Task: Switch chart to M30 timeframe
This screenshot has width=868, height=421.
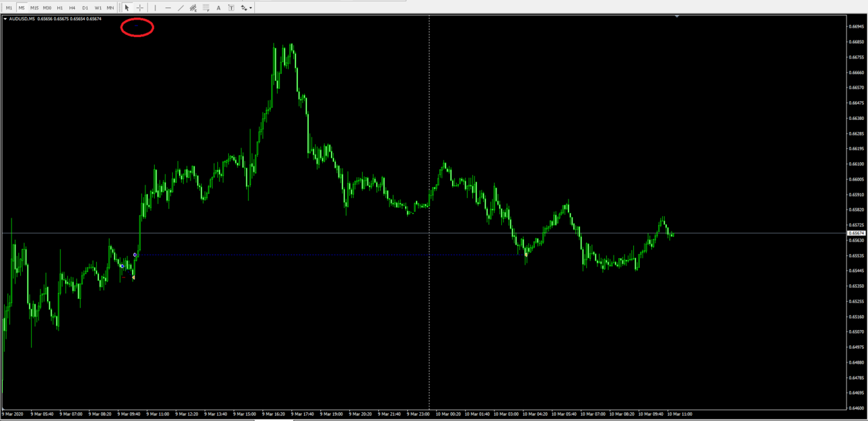Action: pos(47,8)
